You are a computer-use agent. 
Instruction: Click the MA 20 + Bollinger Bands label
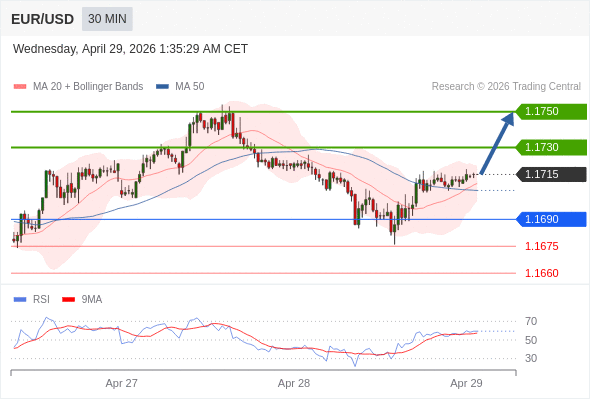pos(88,87)
